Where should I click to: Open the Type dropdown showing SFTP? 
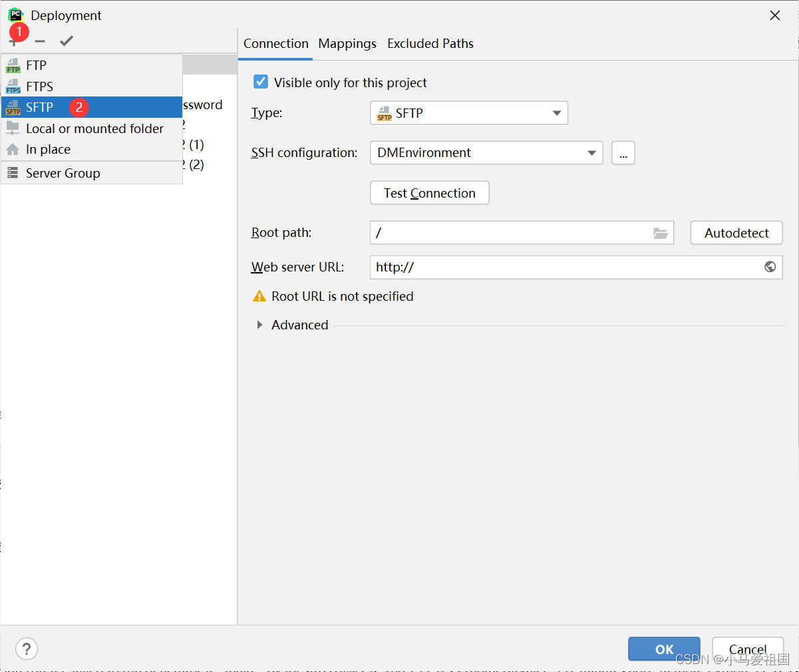[x=469, y=113]
